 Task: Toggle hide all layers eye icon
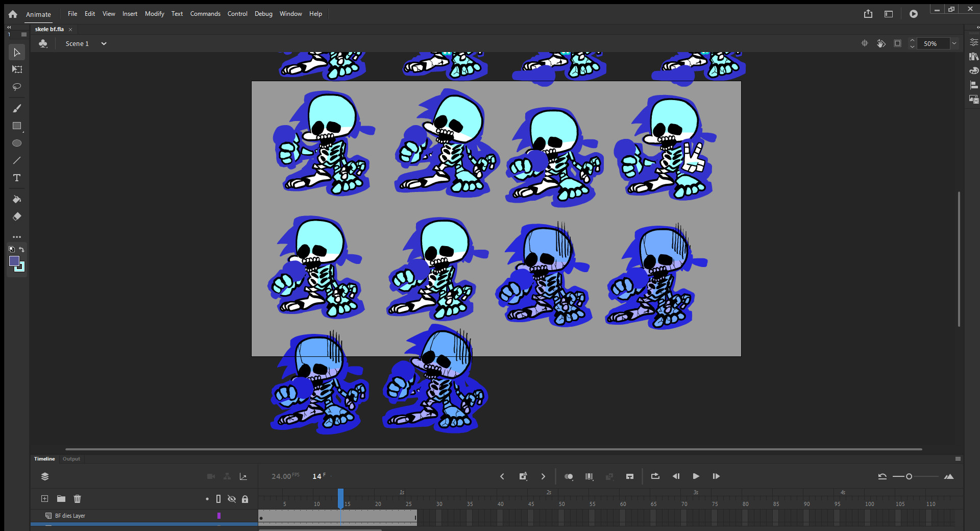click(x=232, y=499)
